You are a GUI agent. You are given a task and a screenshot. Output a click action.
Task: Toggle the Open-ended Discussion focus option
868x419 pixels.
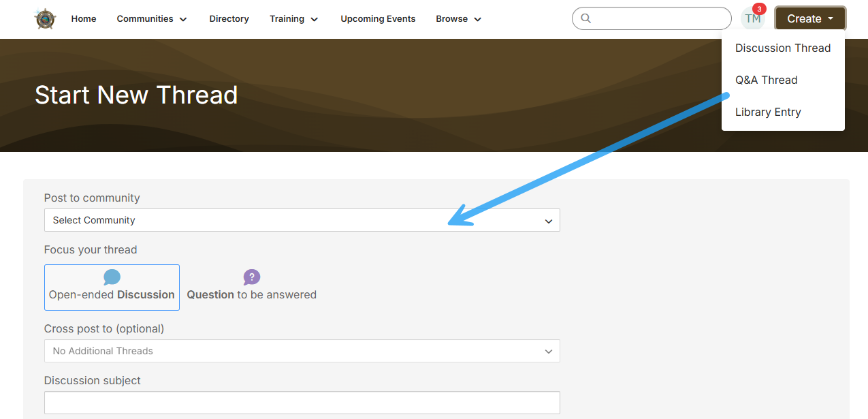click(111, 287)
